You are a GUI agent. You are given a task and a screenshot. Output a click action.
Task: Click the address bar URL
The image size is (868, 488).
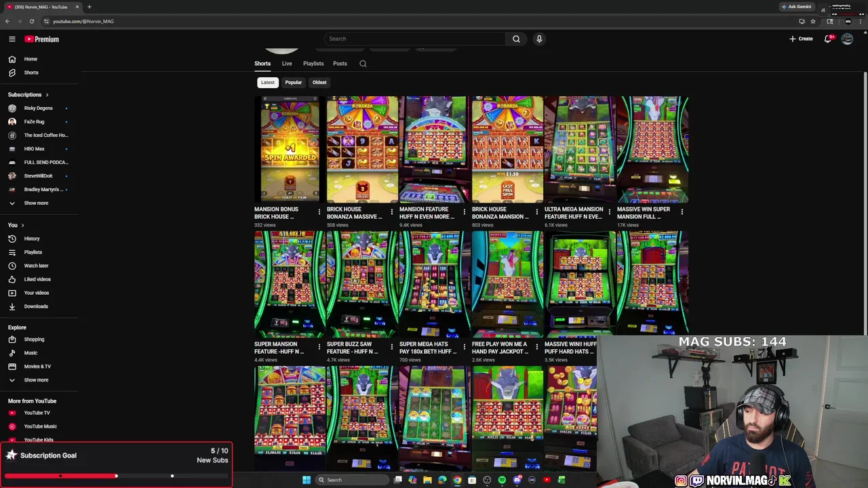83,21
